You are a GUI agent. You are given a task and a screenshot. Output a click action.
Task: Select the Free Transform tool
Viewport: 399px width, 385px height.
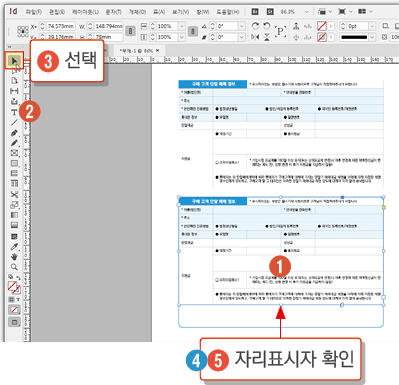point(14,205)
